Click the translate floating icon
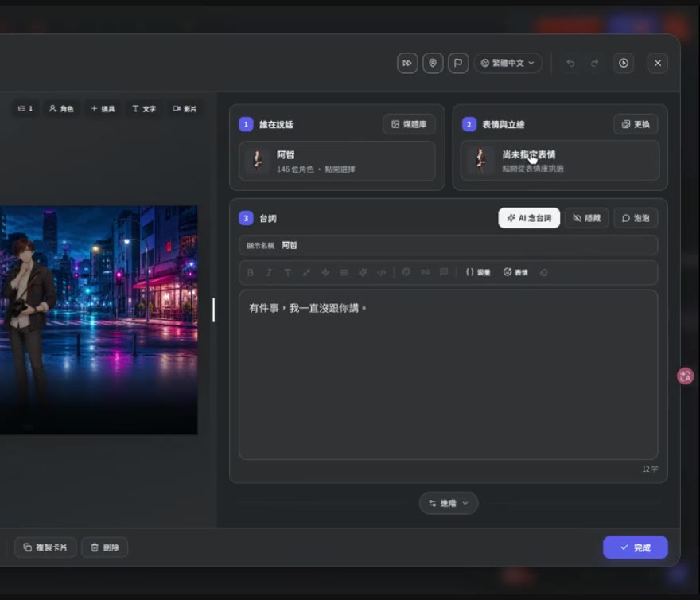This screenshot has width=700, height=600. click(685, 376)
